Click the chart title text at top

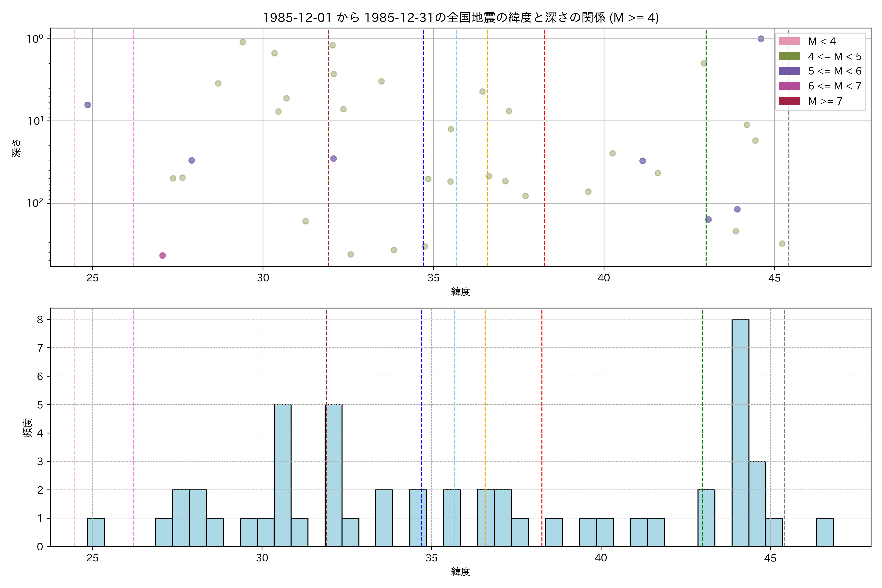461,18
